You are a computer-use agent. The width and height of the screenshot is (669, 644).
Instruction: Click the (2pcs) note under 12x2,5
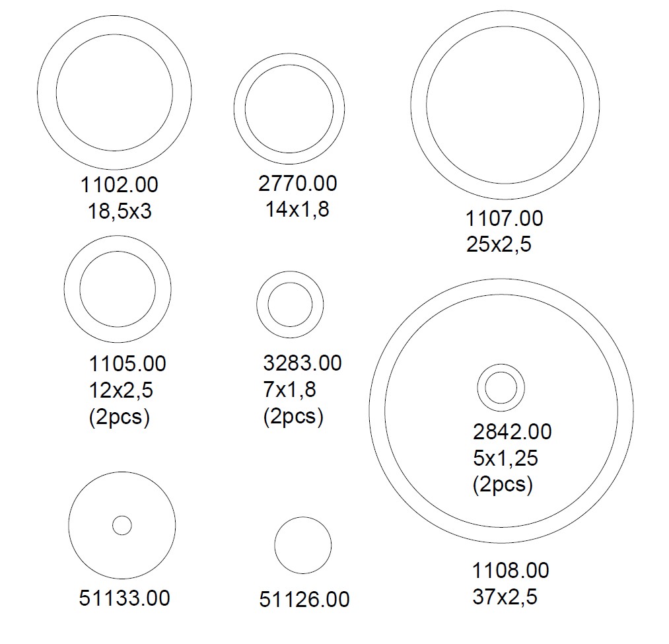coord(119,417)
